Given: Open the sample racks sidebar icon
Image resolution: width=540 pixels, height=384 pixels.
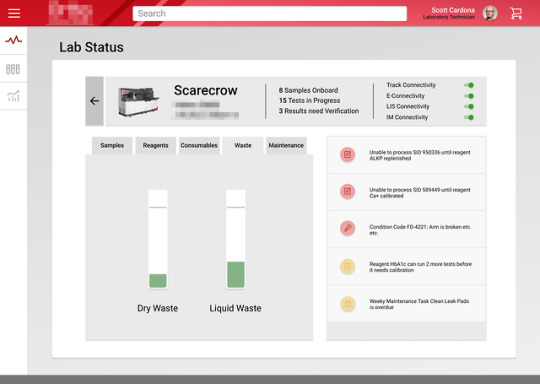Looking at the screenshot, I should click(x=13, y=69).
